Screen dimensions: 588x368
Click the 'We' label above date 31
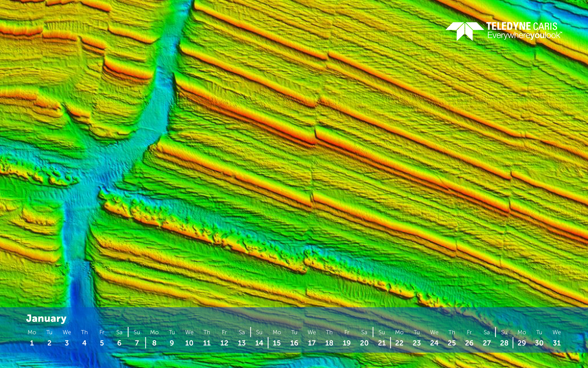(557, 332)
